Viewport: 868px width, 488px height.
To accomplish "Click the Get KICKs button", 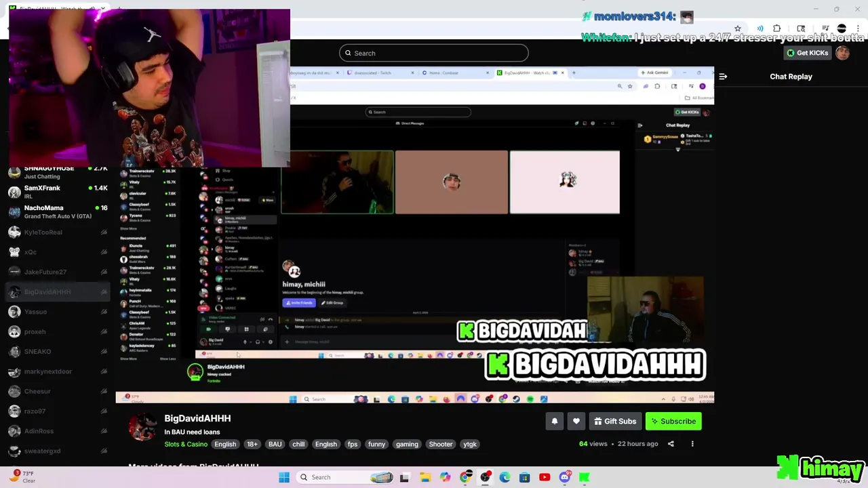I will (x=807, y=53).
